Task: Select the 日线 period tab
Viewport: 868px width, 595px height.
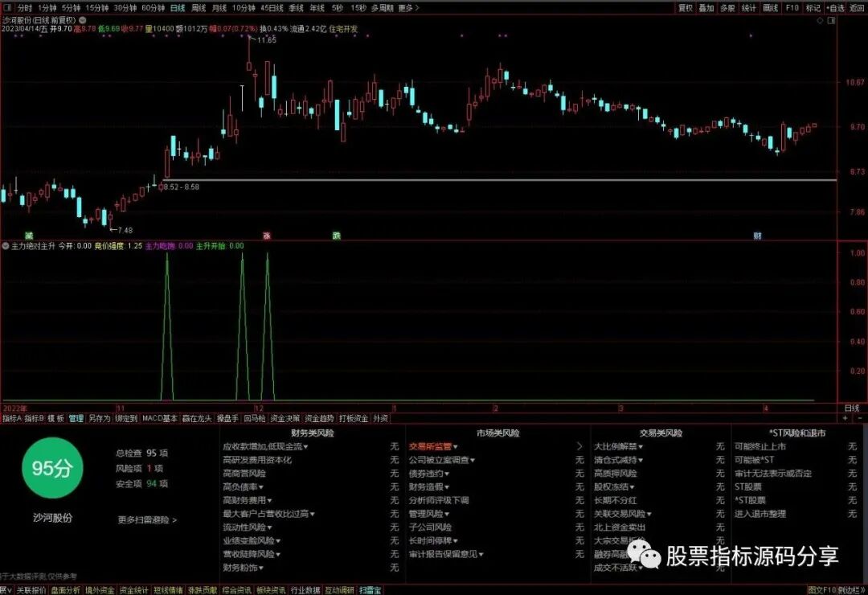Action: (x=178, y=8)
